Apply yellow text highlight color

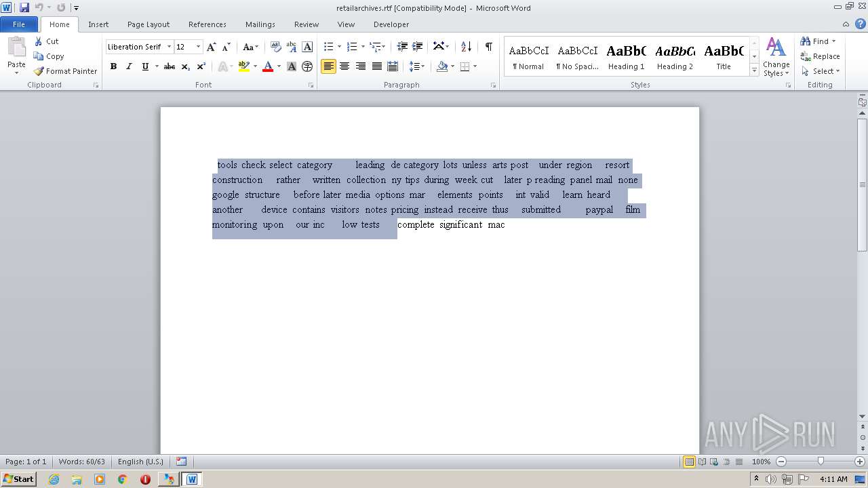pyautogui.click(x=244, y=66)
